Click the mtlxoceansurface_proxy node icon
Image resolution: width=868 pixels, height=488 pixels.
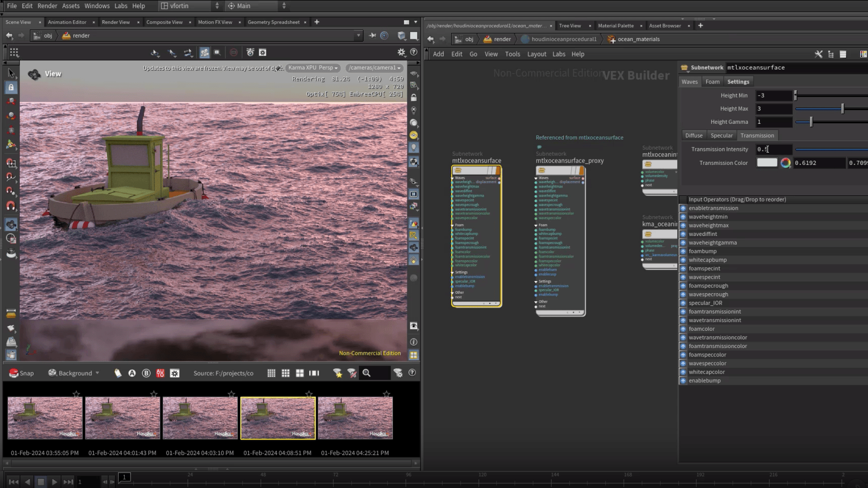click(542, 171)
